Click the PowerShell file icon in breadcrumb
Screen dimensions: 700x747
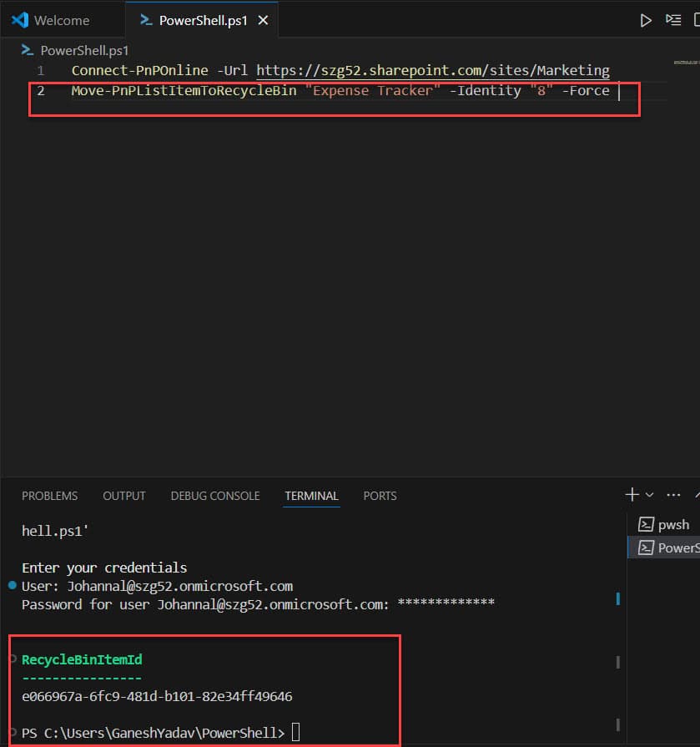pyautogui.click(x=28, y=50)
